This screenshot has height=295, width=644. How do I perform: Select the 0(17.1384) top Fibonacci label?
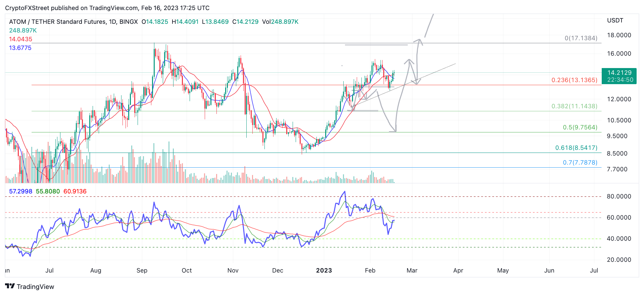click(581, 38)
